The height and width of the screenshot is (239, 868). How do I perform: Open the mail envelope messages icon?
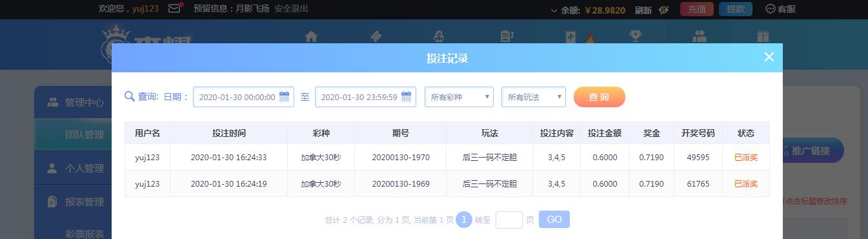(174, 8)
